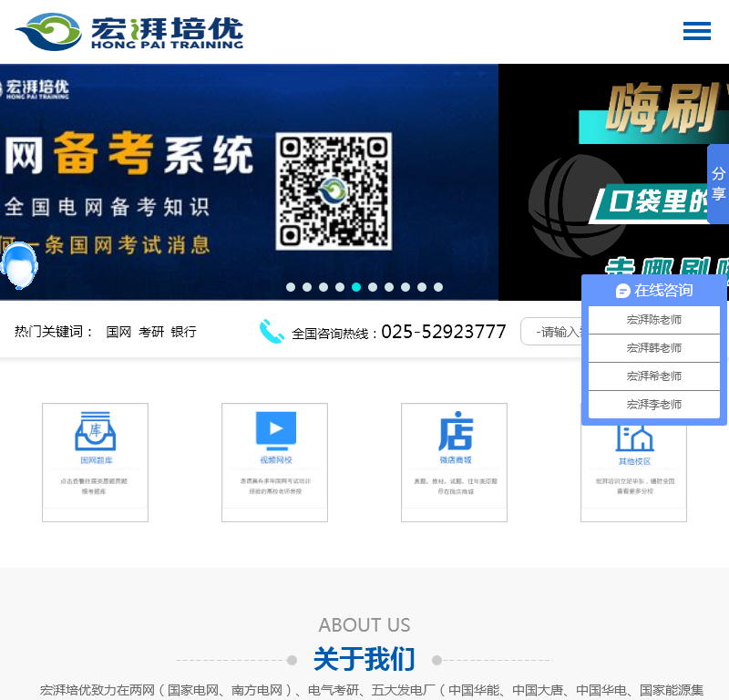Open the 国网题库 card title
The height and width of the screenshot is (700, 729).
97,460
